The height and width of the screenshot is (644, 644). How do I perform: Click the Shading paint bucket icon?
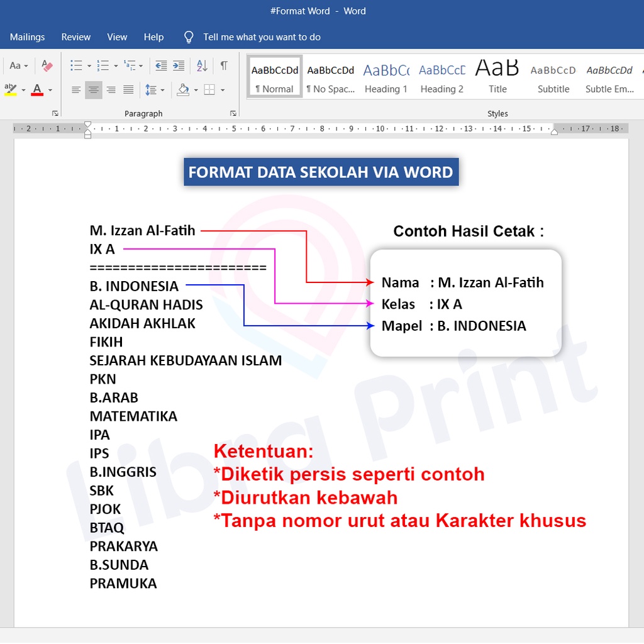click(x=183, y=90)
